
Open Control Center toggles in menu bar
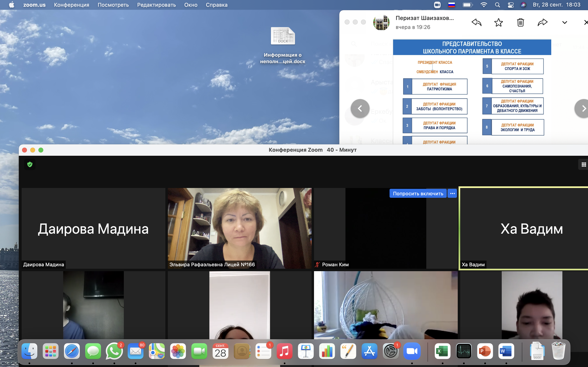click(511, 5)
